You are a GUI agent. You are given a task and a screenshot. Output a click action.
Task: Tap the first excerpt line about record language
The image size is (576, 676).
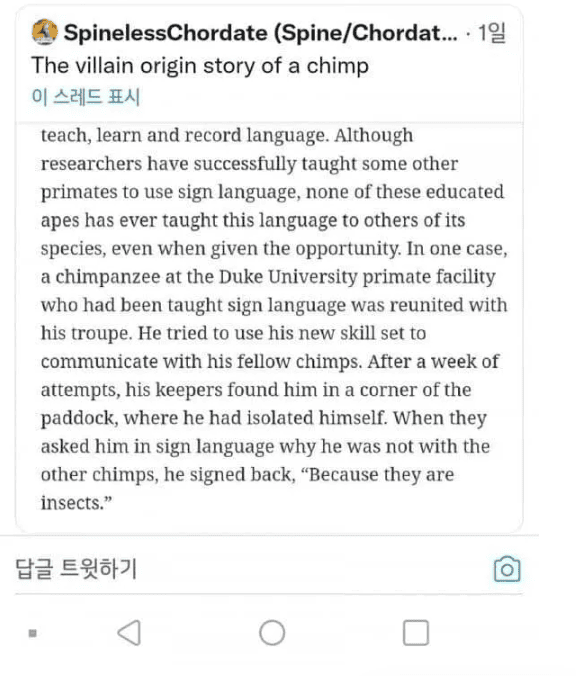click(227, 136)
